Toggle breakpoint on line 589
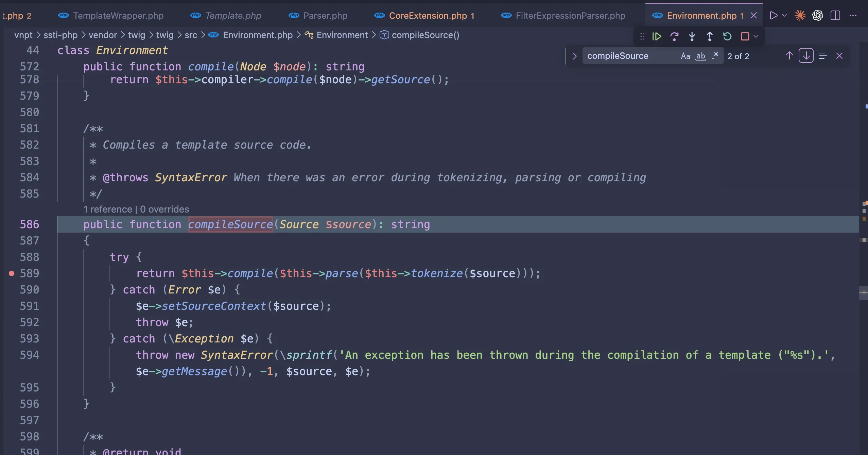 (11, 273)
